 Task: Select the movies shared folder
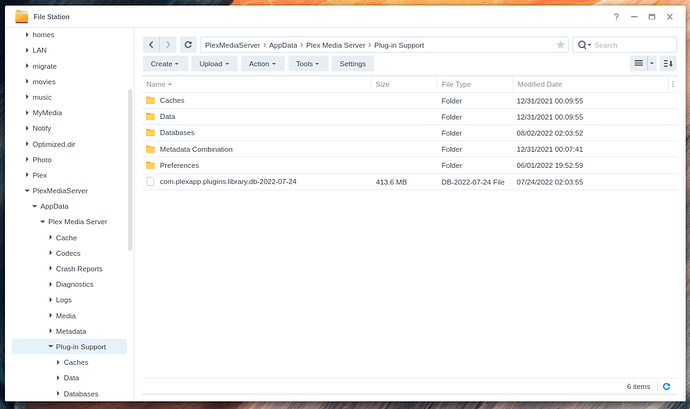pos(44,81)
